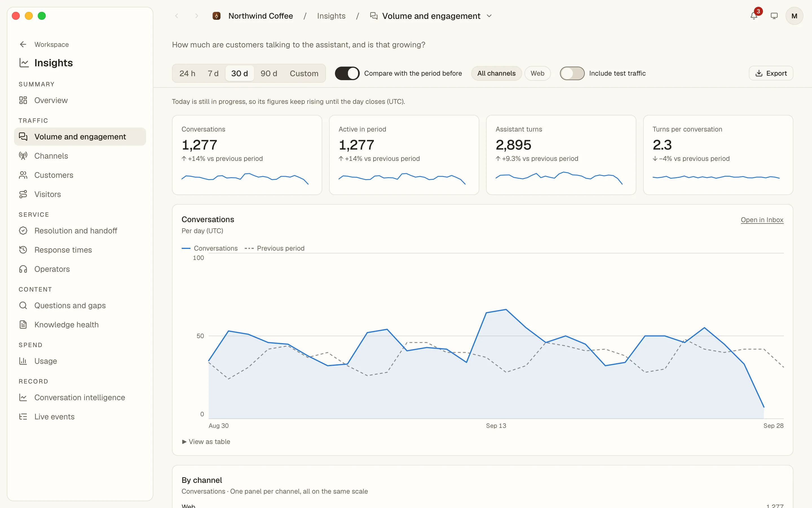
Task: Click the Visitors route icon
Action: click(x=23, y=194)
